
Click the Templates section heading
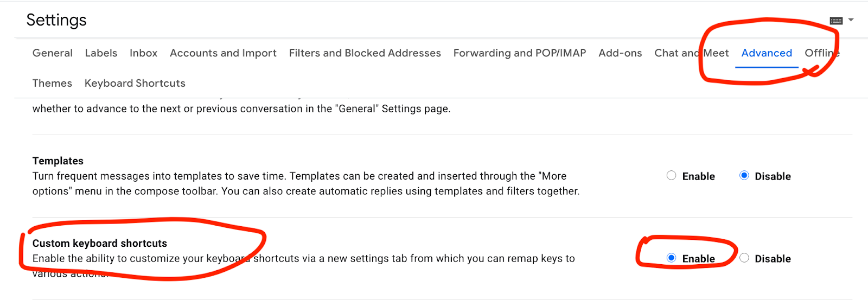tap(58, 161)
